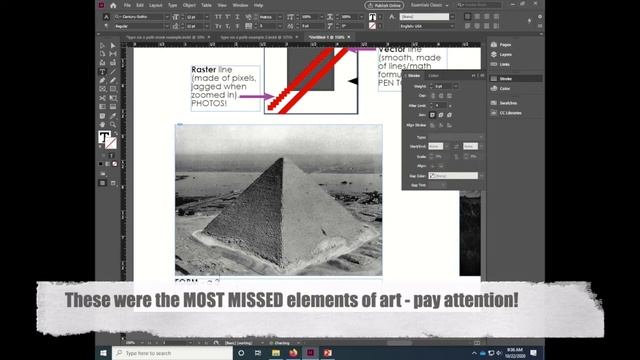Choose the miter join option
Screen dimensions: 640x360
[433, 115]
